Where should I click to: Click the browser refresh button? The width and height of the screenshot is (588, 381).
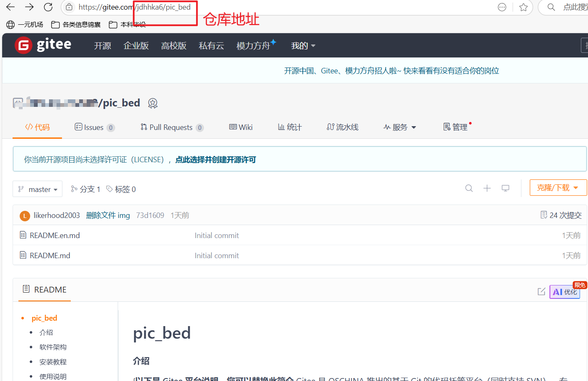pyautogui.click(x=48, y=7)
